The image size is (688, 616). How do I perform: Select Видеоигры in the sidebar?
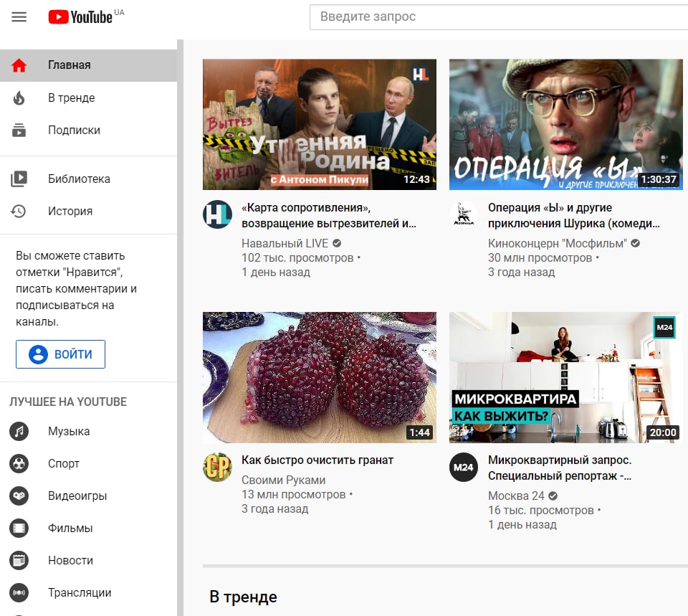pos(88,496)
